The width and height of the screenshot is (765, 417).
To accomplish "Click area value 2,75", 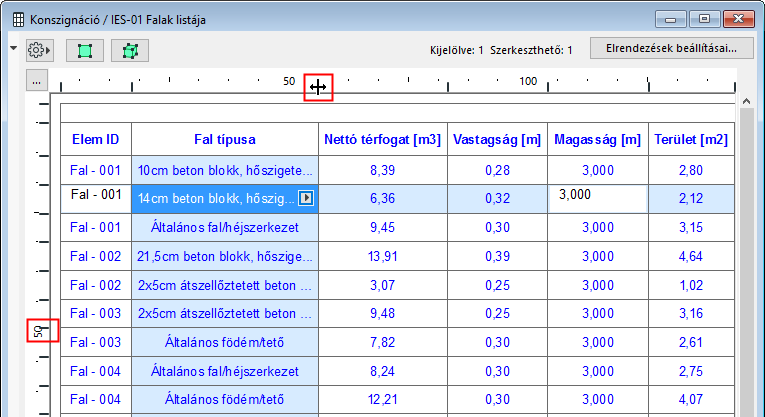I will click(x=691, y=371).
